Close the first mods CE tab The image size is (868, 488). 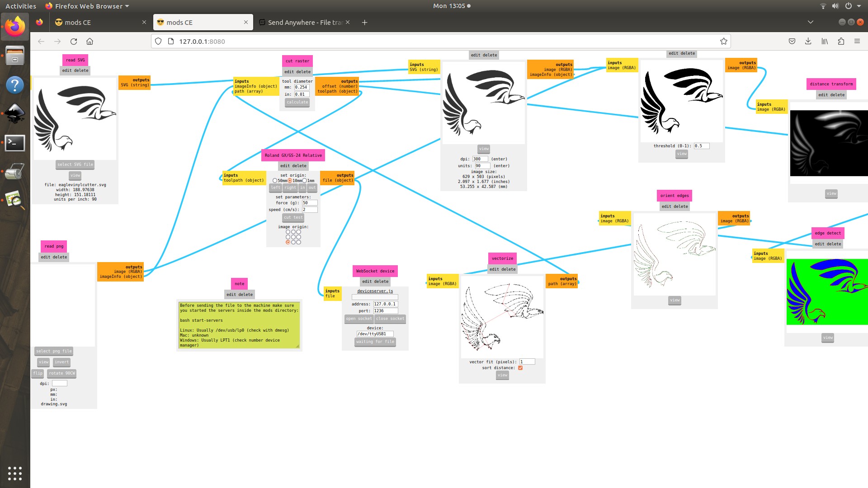(144, 22)
